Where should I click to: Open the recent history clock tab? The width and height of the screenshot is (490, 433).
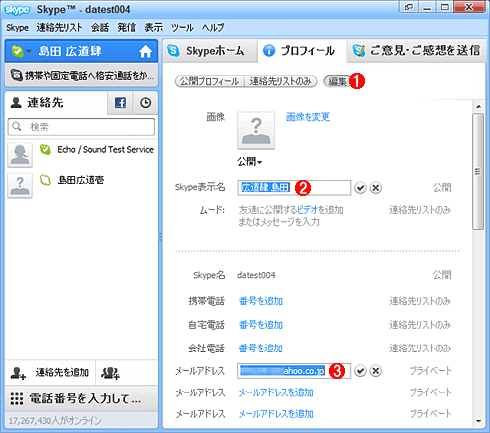(x=145, y=103)
